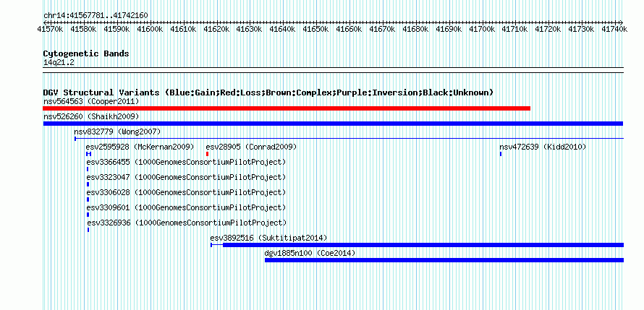
Task: Click the esv3306028 variant marker
Action: [x=88, y=199]
